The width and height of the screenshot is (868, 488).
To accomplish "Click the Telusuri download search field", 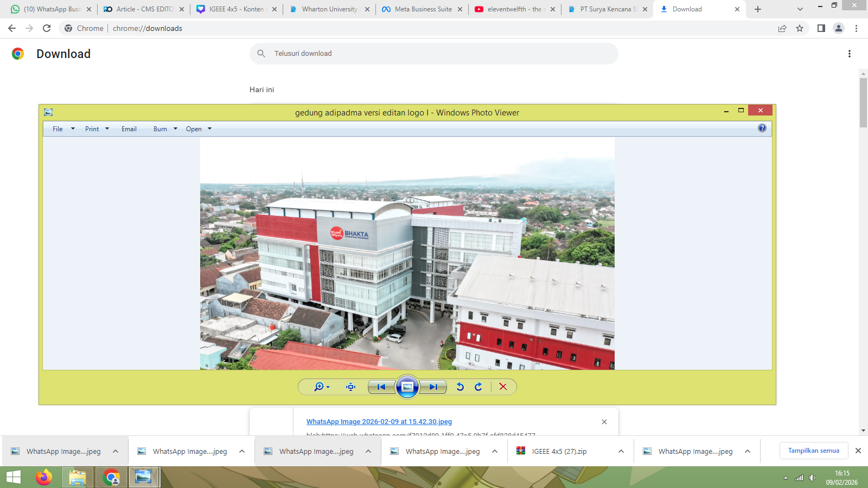I will (x=434, y=54).
